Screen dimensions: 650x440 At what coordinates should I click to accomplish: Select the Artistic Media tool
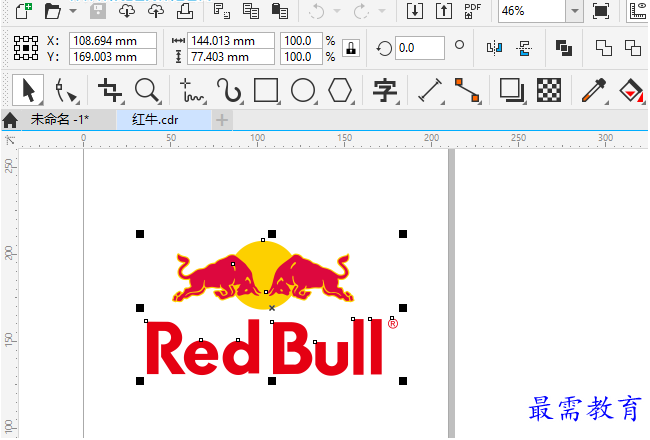(x=229, y=90)
